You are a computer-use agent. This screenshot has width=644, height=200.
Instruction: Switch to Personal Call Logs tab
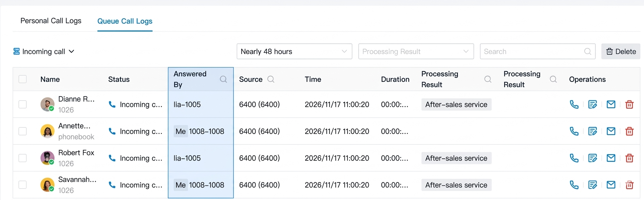(51, 21)
